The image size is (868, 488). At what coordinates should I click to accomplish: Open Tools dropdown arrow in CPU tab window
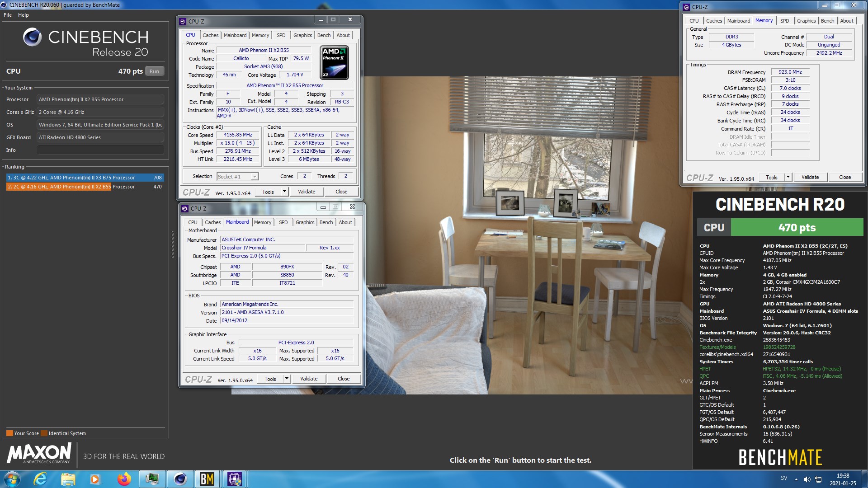point(284,192)
